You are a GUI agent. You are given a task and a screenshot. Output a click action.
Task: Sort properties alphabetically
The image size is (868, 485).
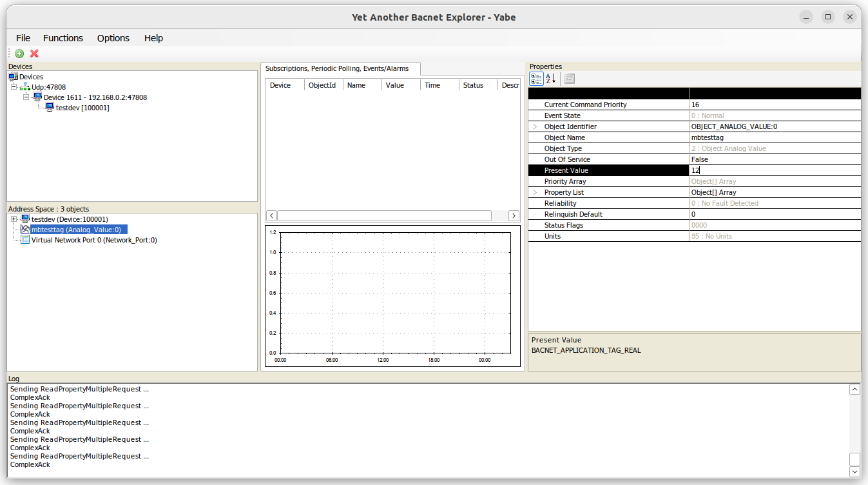click(x=551, y=79)
